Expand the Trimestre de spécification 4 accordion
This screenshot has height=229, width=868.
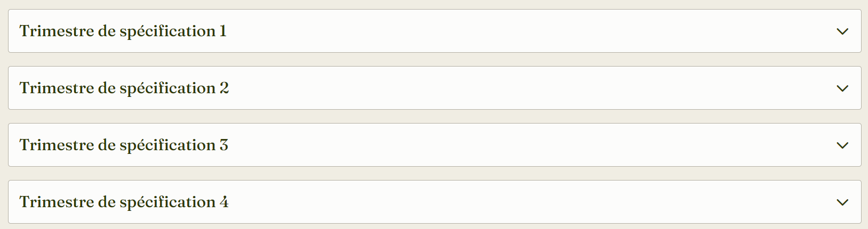pyautogui.click(x=435, y=202)
